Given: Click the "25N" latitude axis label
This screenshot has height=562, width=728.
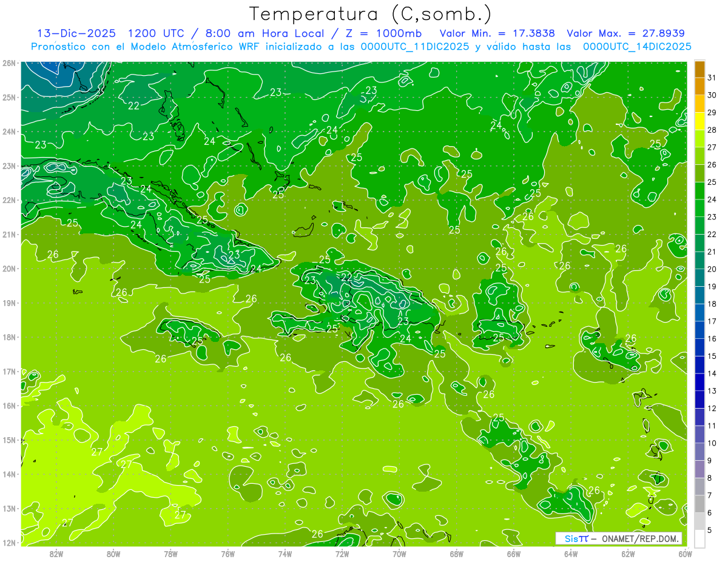Looking at the screenshot, I should click(x=8, y=97).
